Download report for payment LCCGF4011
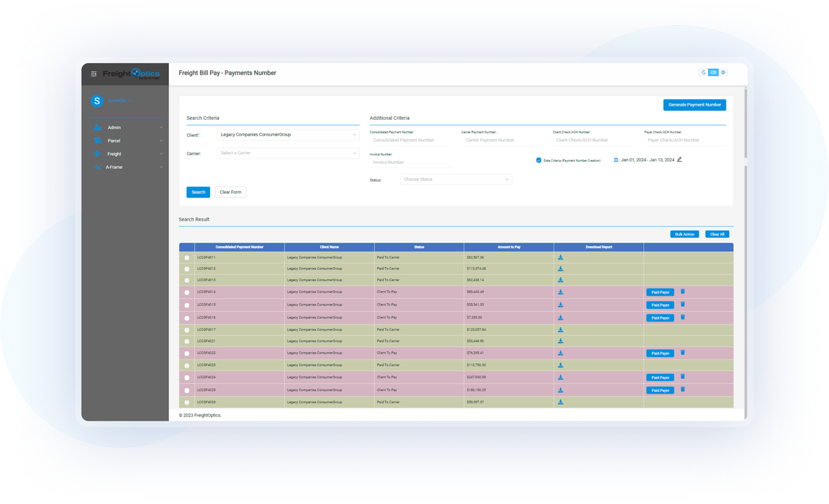Image resolution: width=829 pixels, height=504 pixels. (561, 258)
